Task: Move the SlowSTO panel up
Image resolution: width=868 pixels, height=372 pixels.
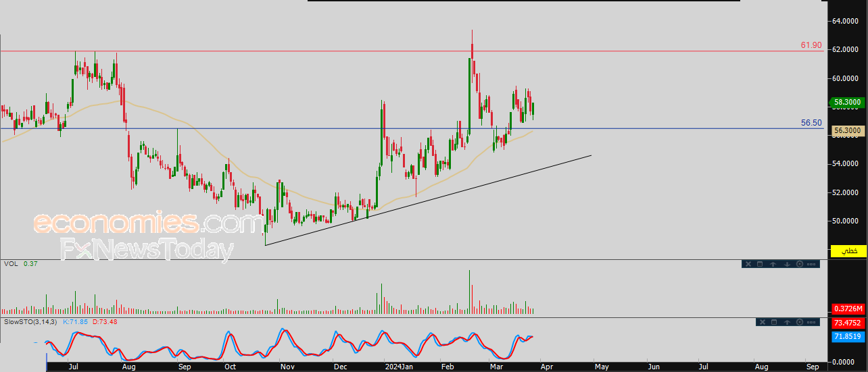Action: [x=787, y=322]
